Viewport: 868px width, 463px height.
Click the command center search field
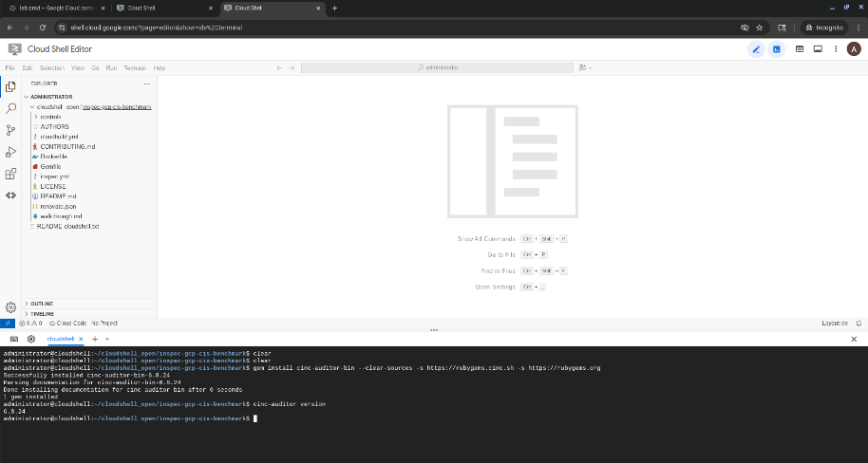(x=438, y=68)
